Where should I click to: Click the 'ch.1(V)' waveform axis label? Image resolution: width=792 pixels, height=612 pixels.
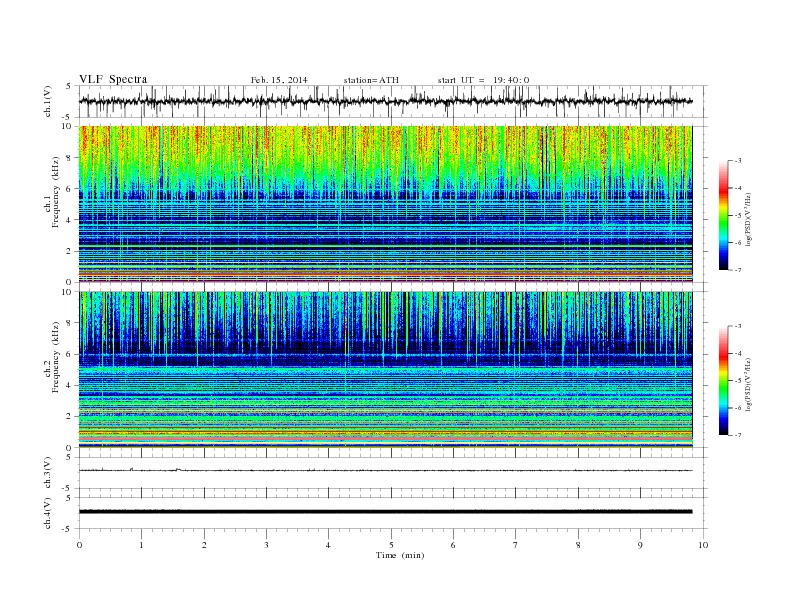point(48,101)
